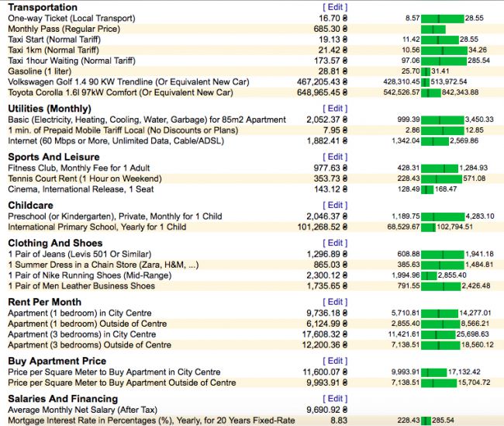
Task: Click the Edit link for Transportation
Action: 335,7
